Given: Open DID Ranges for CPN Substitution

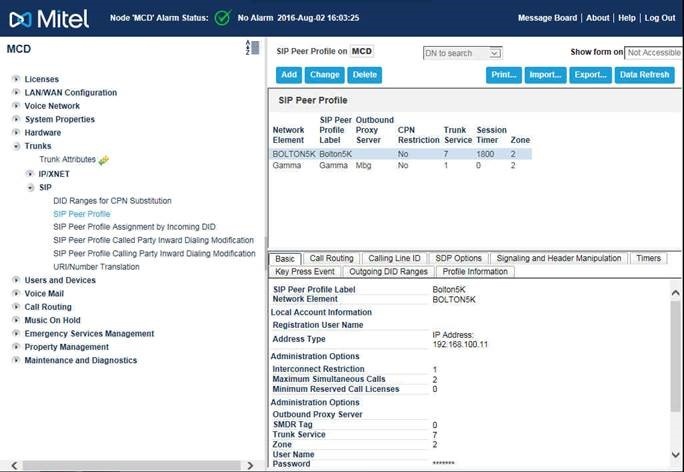Looking at the screenshot, I should point(112,201).
